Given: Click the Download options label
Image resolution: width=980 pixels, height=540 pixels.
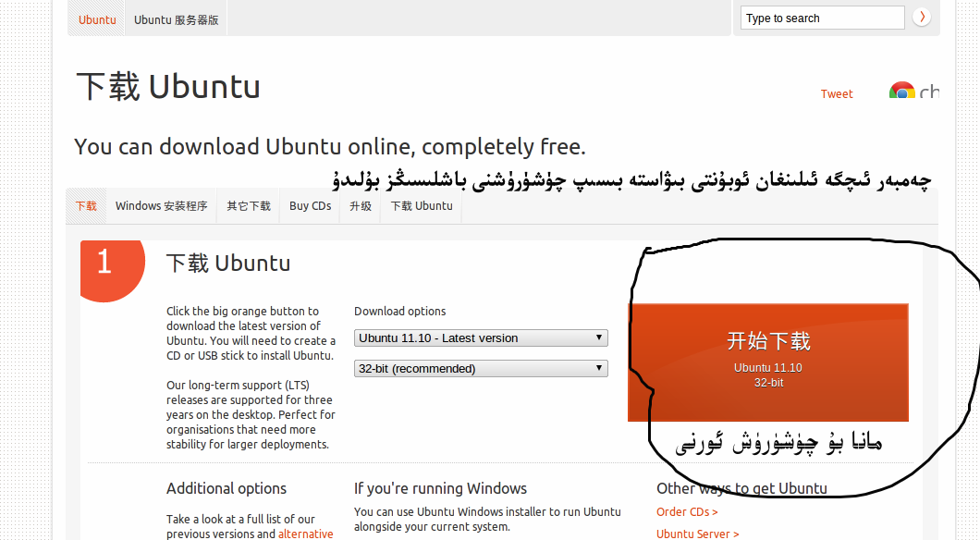Looking at the screenshot, I should [x=400, y=312].
